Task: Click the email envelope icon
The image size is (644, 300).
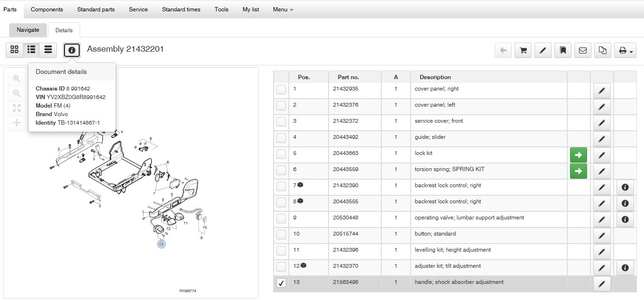Action: tap(582, 50)
